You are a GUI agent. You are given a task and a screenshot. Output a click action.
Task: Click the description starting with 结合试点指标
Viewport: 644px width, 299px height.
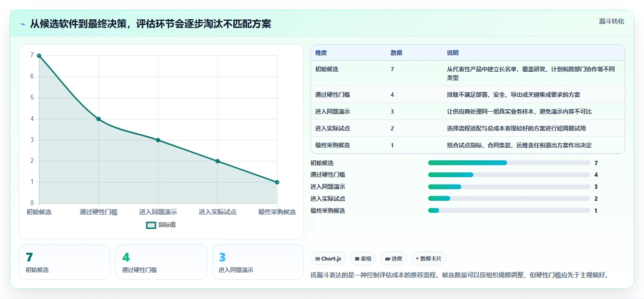point(519,145)
